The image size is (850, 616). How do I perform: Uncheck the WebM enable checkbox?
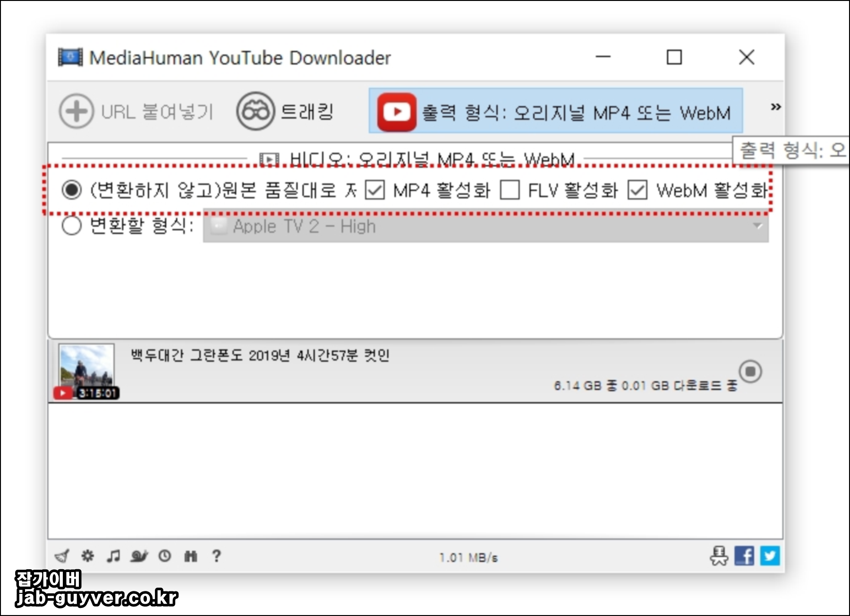[637, 190]
